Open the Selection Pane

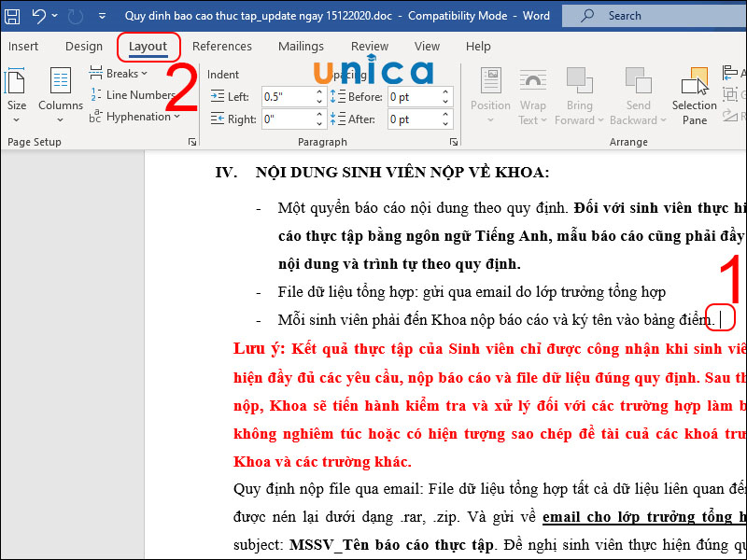[x=694, y=93]
